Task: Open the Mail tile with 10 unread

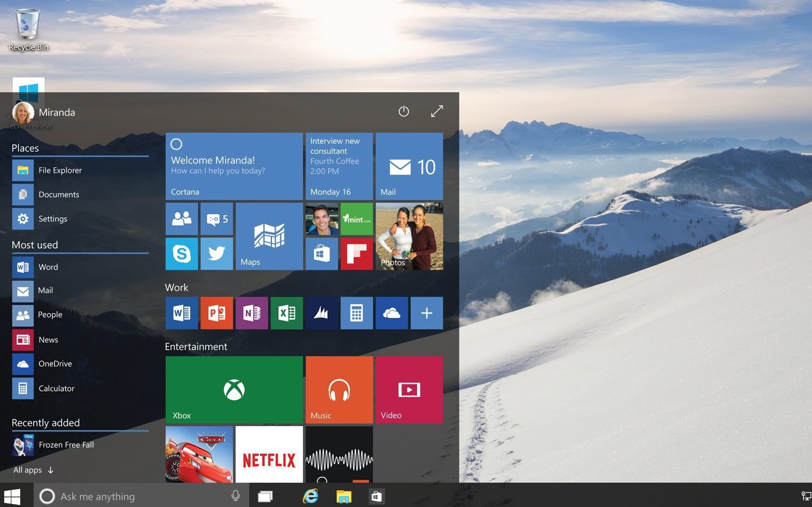Action: pos(409,166)
